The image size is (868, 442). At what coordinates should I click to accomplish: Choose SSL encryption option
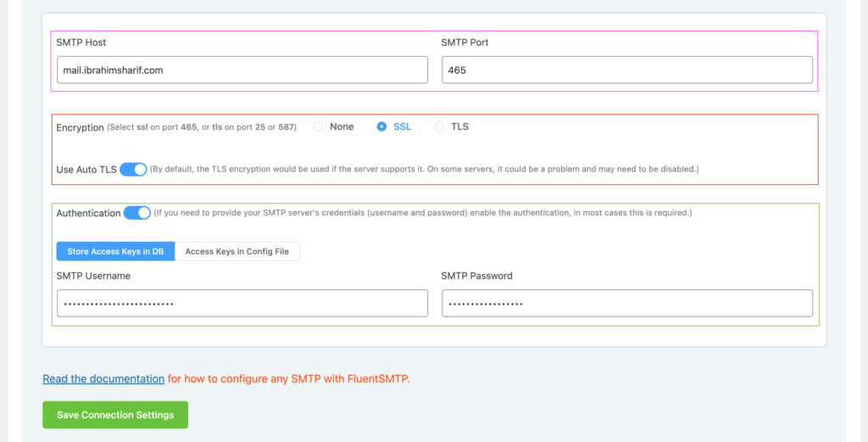tap(381, 126)
